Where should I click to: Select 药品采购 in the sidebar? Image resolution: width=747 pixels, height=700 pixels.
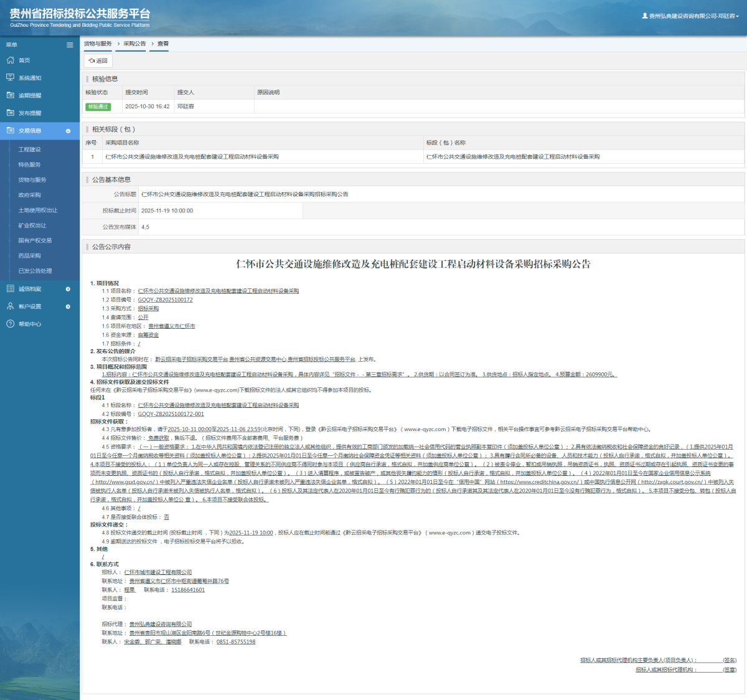tap(29, 256)
